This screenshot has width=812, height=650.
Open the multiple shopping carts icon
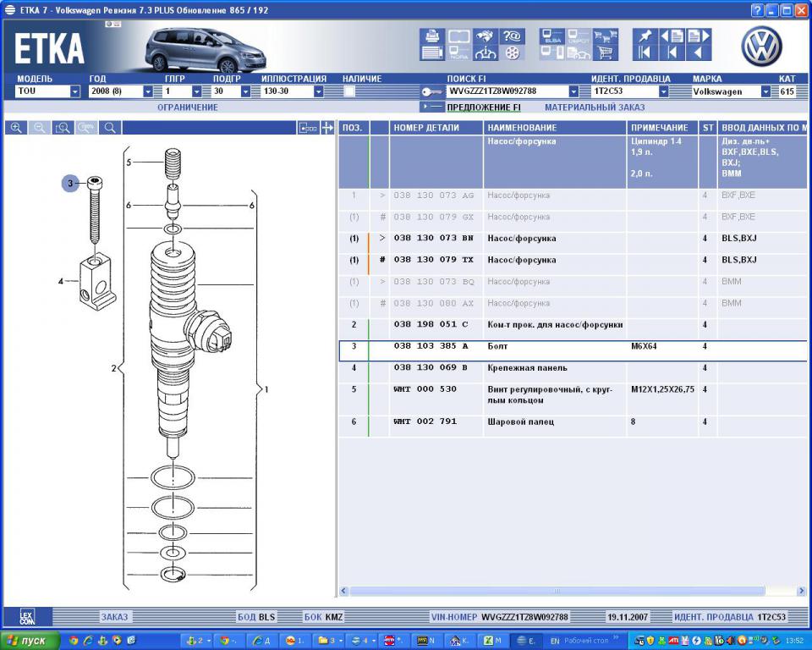point(606,36)
